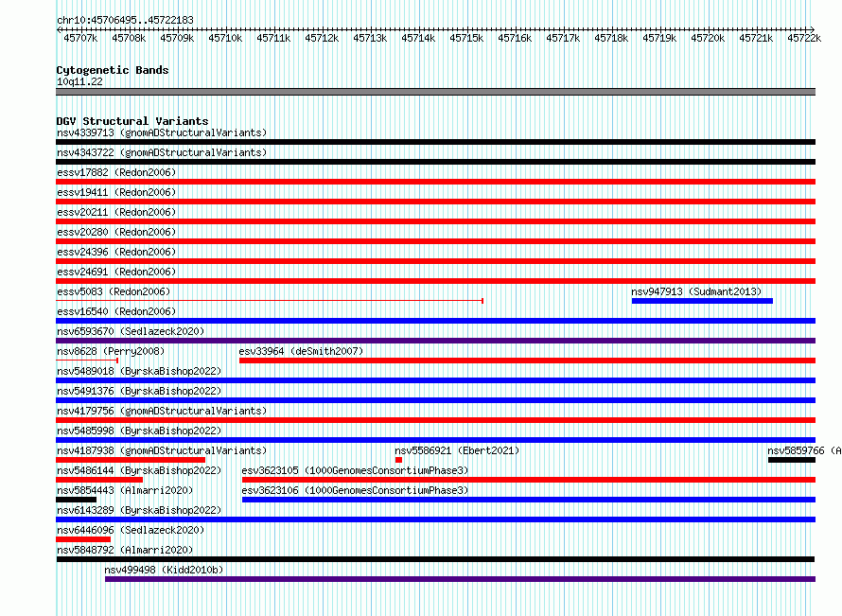Click the blue nsv947913 variant bar

coord(702,301)
